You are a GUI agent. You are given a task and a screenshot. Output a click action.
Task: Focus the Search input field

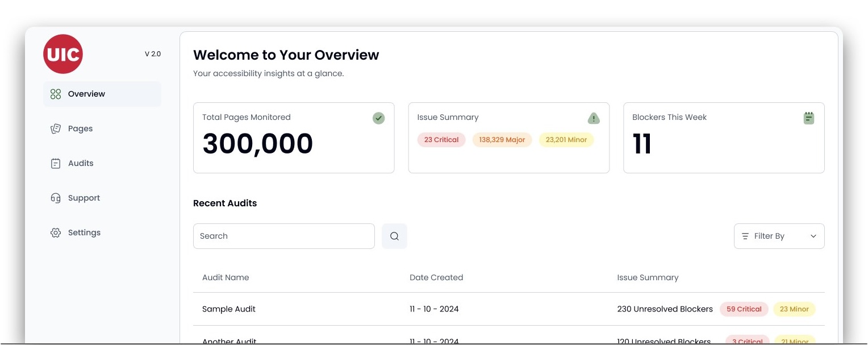point(284,236)
